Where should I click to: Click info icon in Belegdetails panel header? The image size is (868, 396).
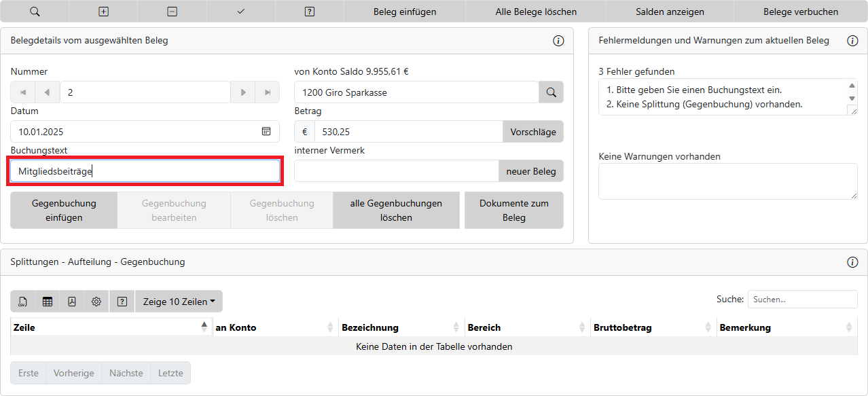tap(558, 41)
